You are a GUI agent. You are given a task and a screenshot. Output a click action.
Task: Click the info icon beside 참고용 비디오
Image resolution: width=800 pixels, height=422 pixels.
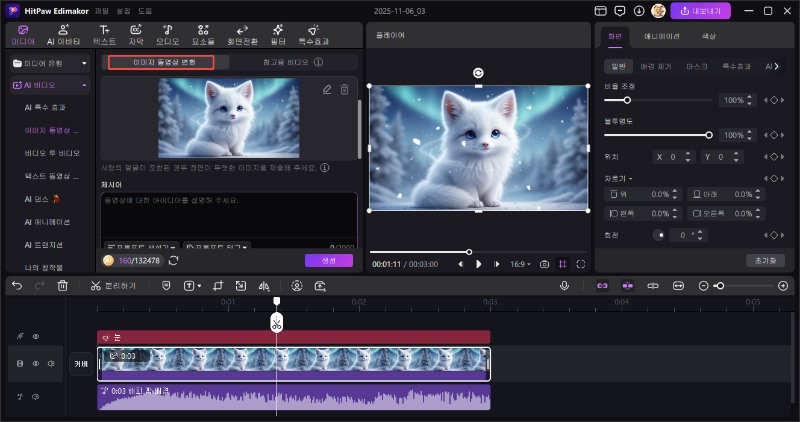318,62
